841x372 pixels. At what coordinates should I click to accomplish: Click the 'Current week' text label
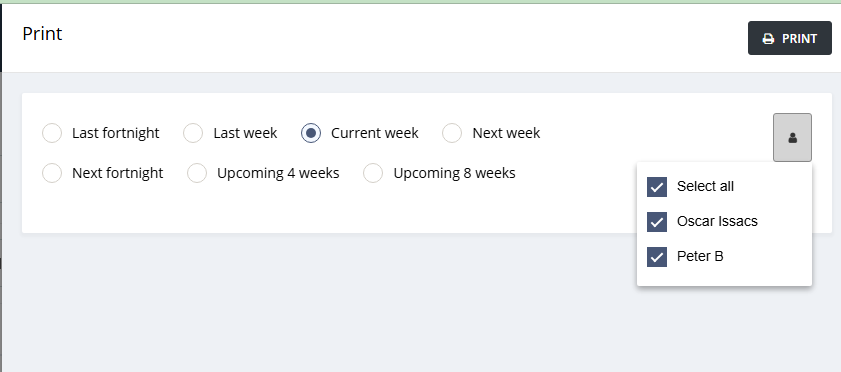(374, 133)
